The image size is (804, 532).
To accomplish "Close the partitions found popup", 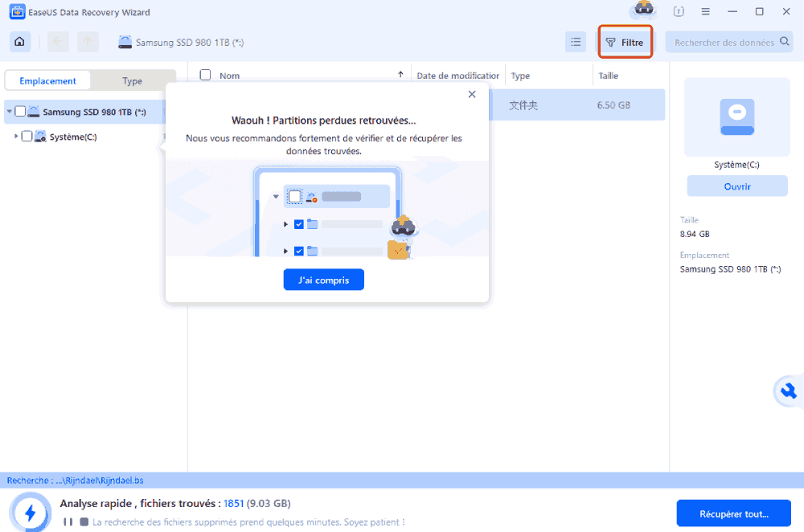I will [x=472, y=94].
